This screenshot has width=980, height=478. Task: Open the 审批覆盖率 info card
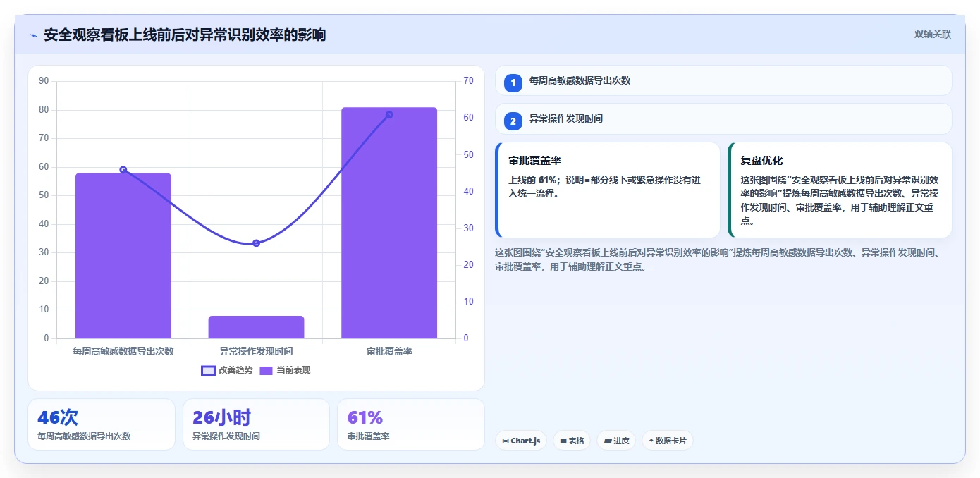tap(608, 190)
